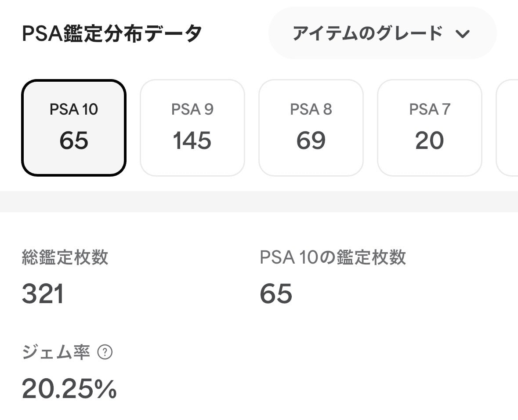Switch to the PSA 9 grade card
This screenshot has width=518, height=420.
tap(192, 127)
